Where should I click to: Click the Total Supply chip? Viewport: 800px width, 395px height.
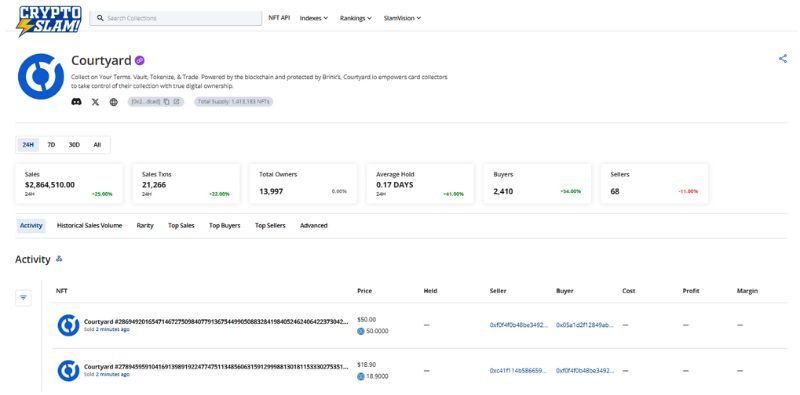pyautogui.click(x=234, y=102)
